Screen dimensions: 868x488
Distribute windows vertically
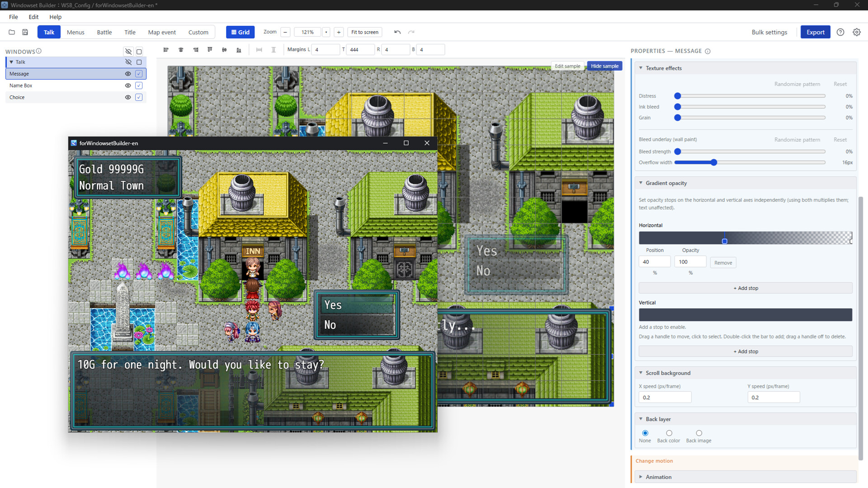coord(274,50)
